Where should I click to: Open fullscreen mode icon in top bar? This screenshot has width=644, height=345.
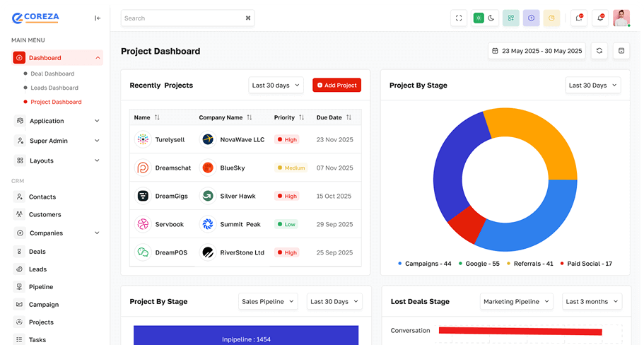point(459,18)
